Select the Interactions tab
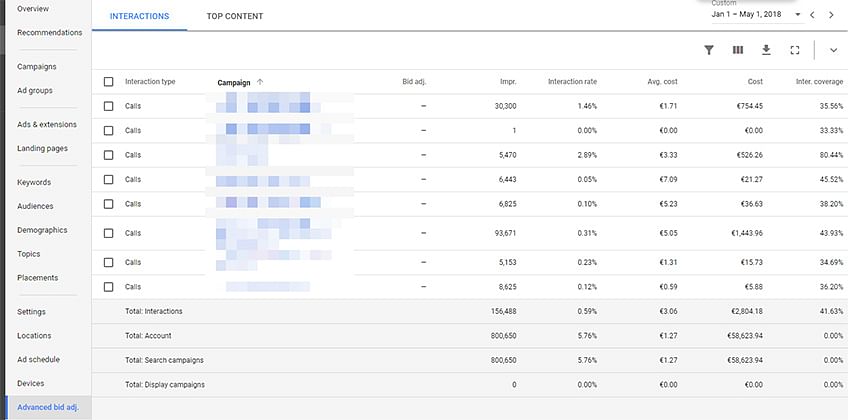The image size is (848, 420). pos(140,16)
